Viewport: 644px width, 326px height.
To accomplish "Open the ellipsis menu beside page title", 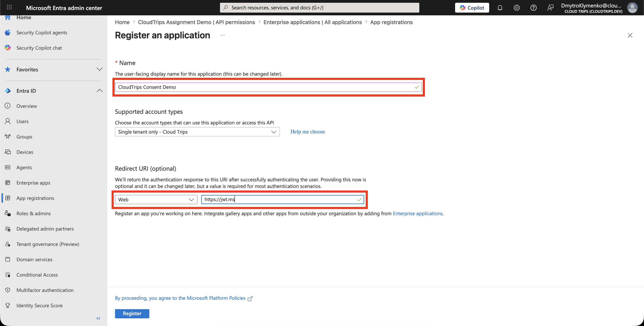I will (223, 35).
